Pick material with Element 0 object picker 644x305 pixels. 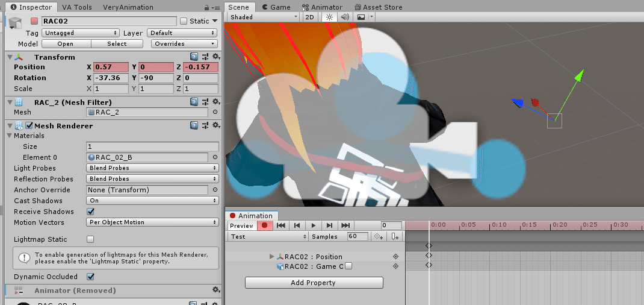(x=215, y=157)
